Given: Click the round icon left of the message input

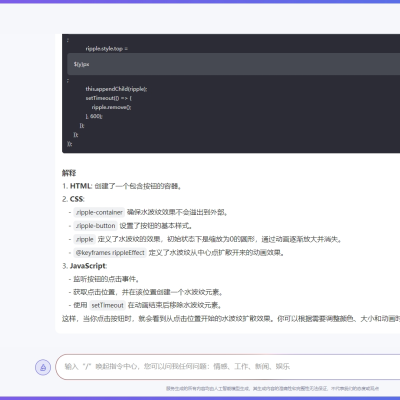Looking at the screenshot, I should point(43,367).
